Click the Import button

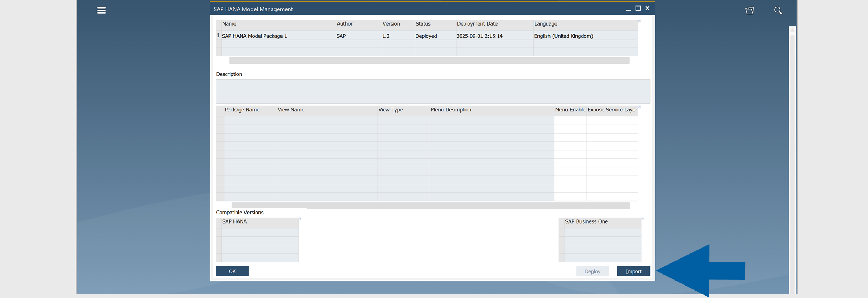coord(633,271)
